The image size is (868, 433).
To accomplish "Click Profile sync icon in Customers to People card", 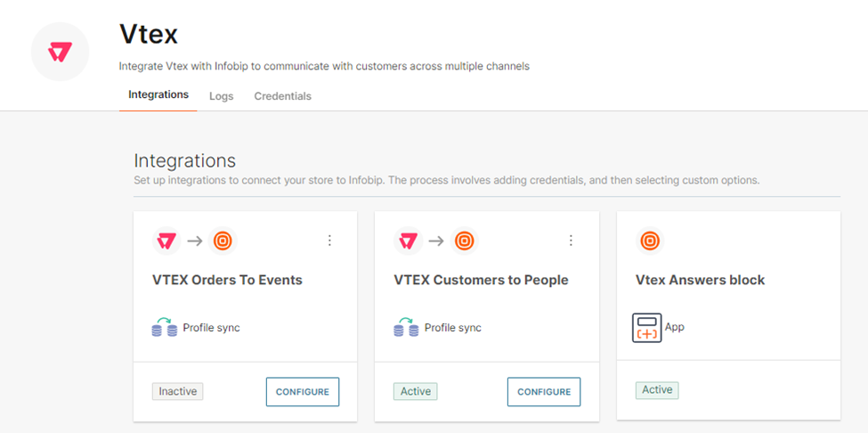I will coord(406,327).
